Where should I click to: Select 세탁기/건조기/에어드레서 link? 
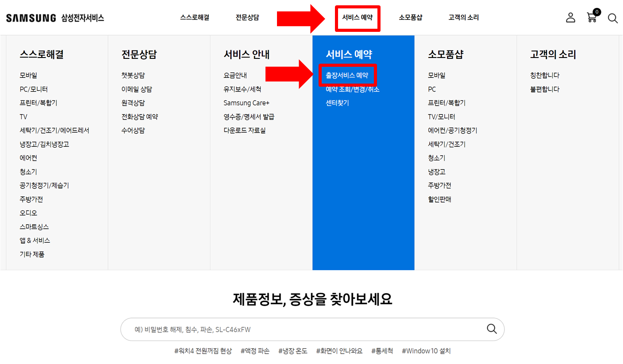pos(54,130)
